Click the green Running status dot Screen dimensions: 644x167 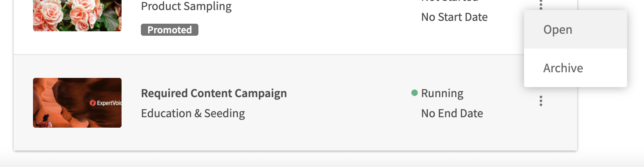[414, 93]
